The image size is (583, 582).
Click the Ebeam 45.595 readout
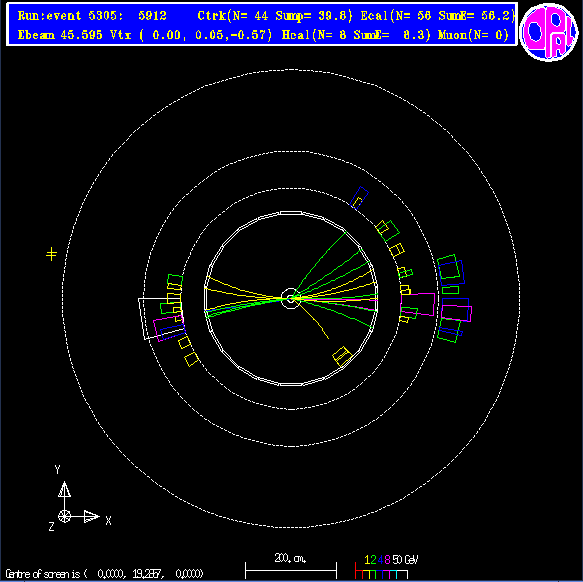[60, 35]
